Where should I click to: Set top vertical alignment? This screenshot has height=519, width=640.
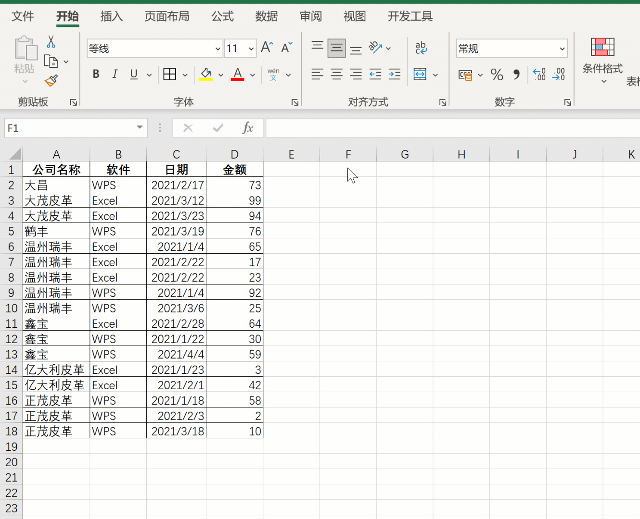317,46
